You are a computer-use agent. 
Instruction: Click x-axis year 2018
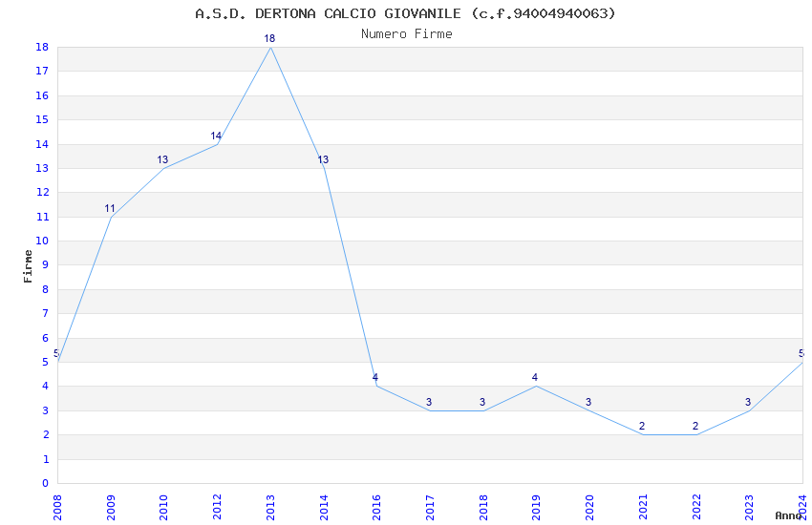[x=483, y=507]
